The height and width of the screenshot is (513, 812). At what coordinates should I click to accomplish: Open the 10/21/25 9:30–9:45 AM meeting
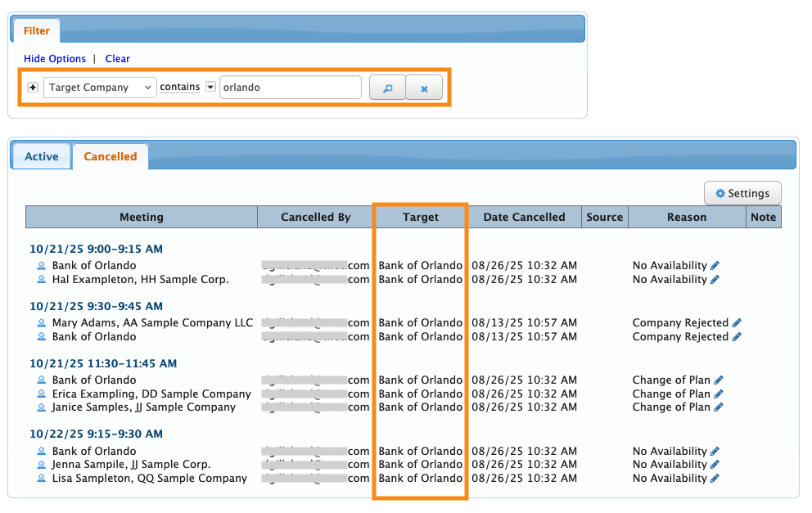[96, 306]
